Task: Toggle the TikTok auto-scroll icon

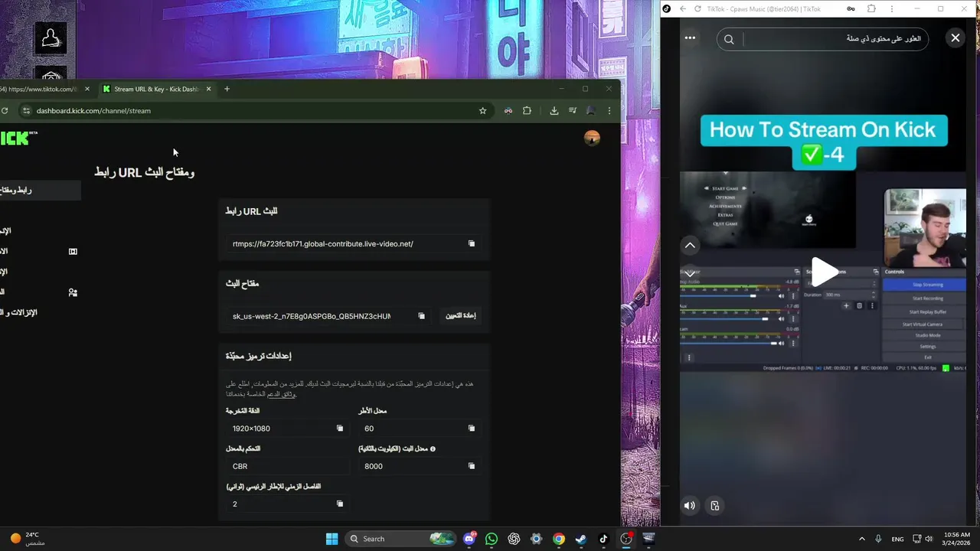Action: [715, 505]
